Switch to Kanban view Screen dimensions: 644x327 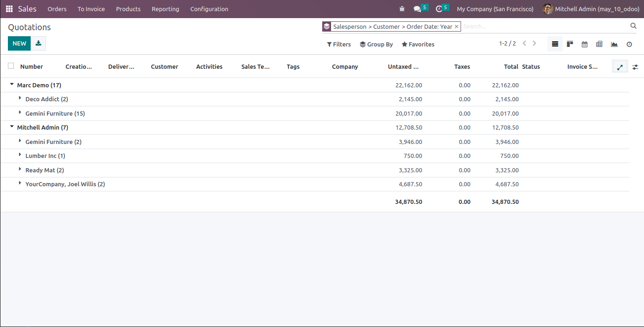click(570, 44)
